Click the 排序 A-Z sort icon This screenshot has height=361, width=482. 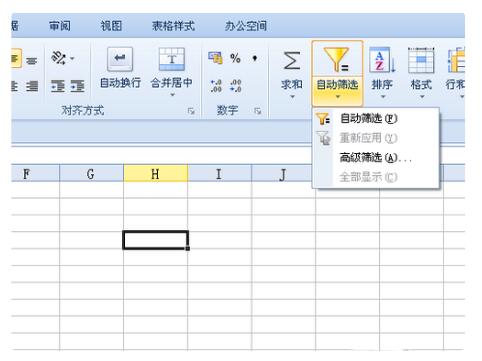(382, 60)
